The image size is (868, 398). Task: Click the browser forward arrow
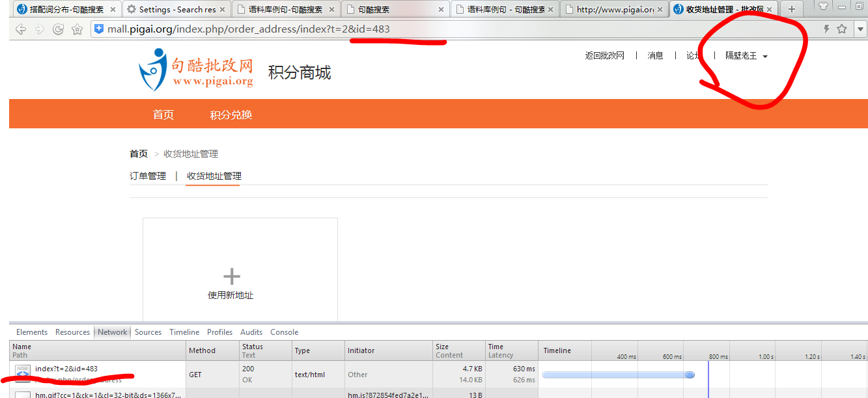pos(40,29)
